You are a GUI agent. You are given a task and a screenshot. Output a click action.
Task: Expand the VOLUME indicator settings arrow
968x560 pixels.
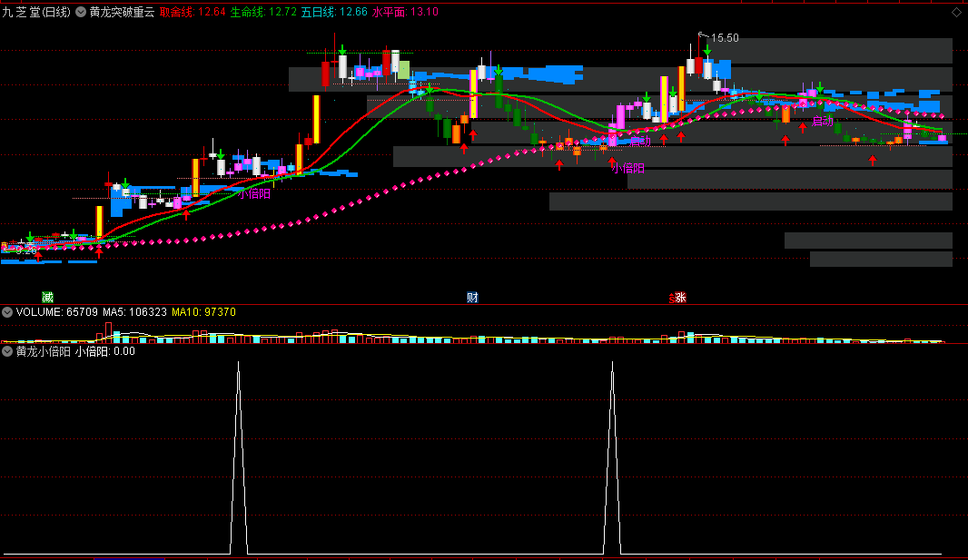pos(7,312)
